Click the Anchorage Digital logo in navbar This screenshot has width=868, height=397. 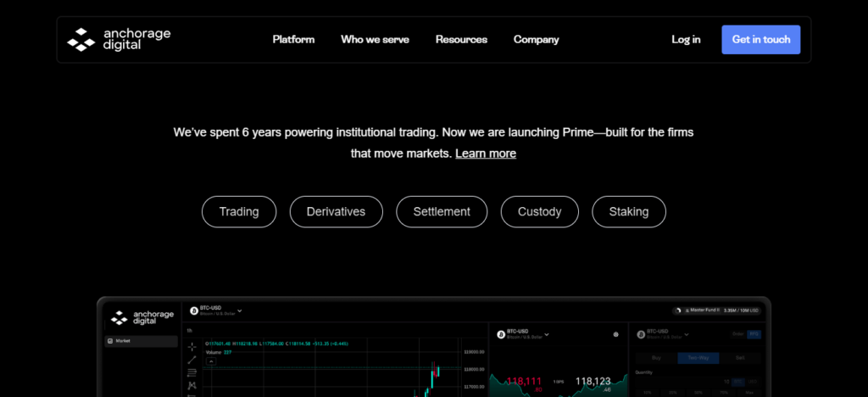pyautogui.click(x=119, y=39)
